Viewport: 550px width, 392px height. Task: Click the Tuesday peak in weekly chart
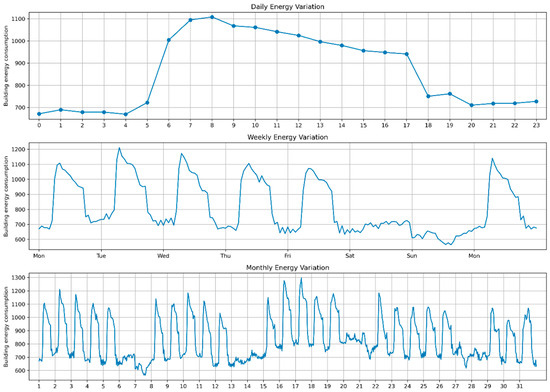coord(119,148)
